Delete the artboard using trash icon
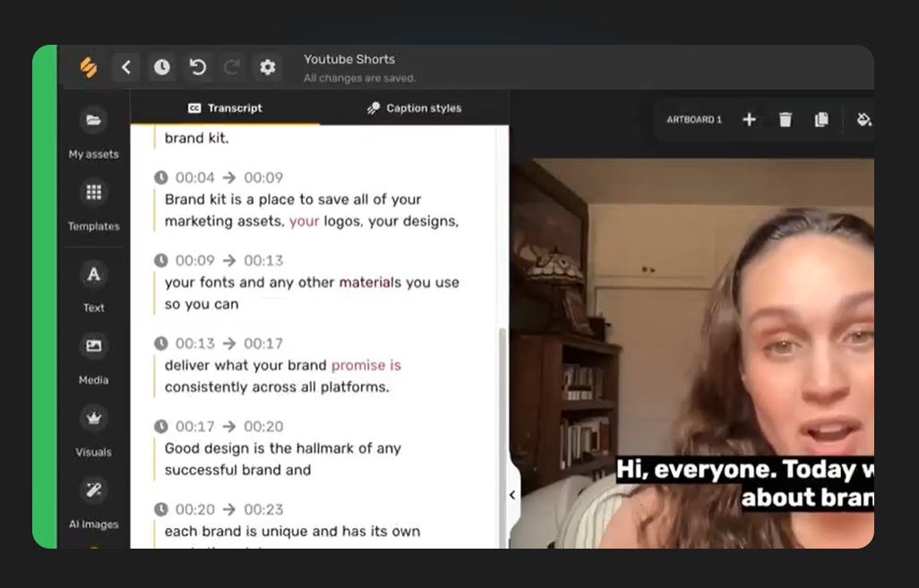919x588 pixels. pyautogui.click(x=786, y=119)
